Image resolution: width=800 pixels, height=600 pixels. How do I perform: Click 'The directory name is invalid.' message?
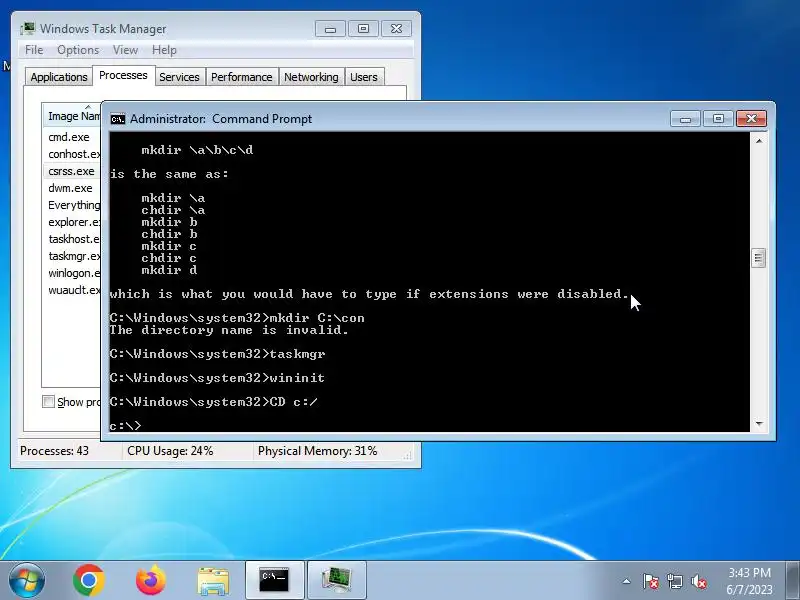coord(229,330)
